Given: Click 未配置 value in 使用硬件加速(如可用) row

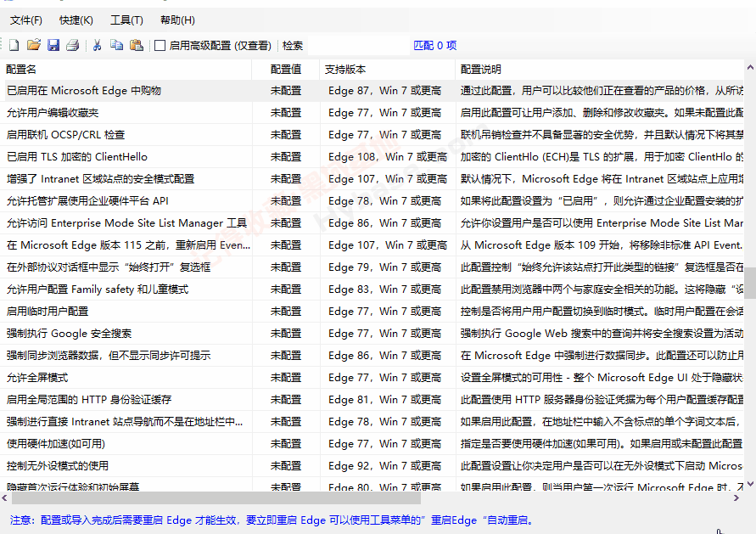Looking at the screenshot, I should (x=286, y=444).
